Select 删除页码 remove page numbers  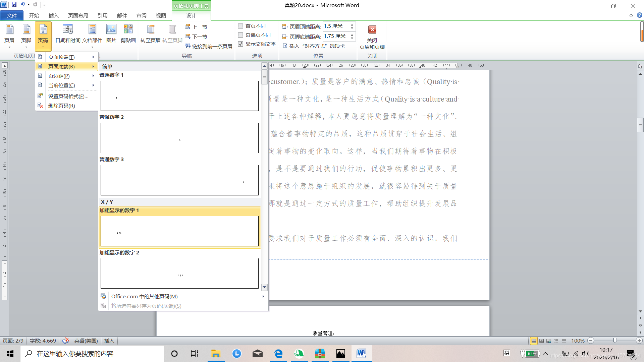coord(61,106)
